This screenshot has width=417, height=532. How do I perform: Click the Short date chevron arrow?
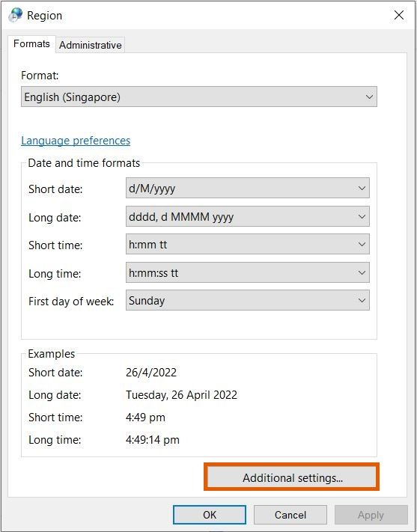point(362,189)
